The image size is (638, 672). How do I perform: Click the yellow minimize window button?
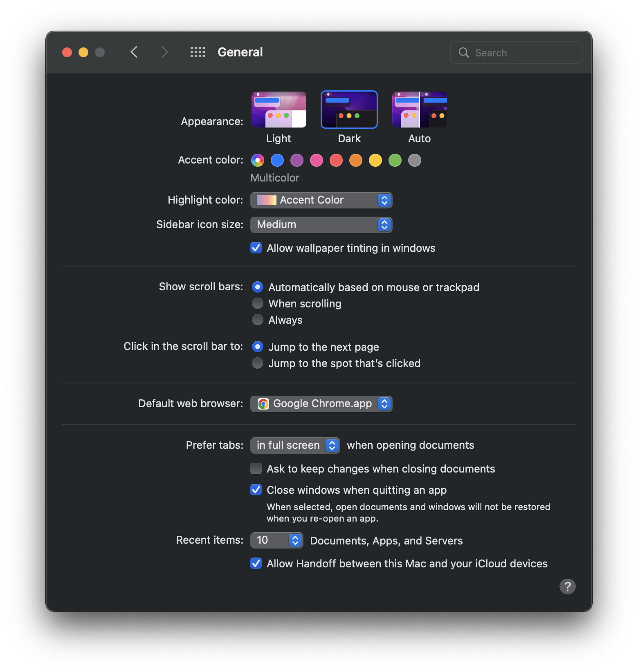pos(83,52)
